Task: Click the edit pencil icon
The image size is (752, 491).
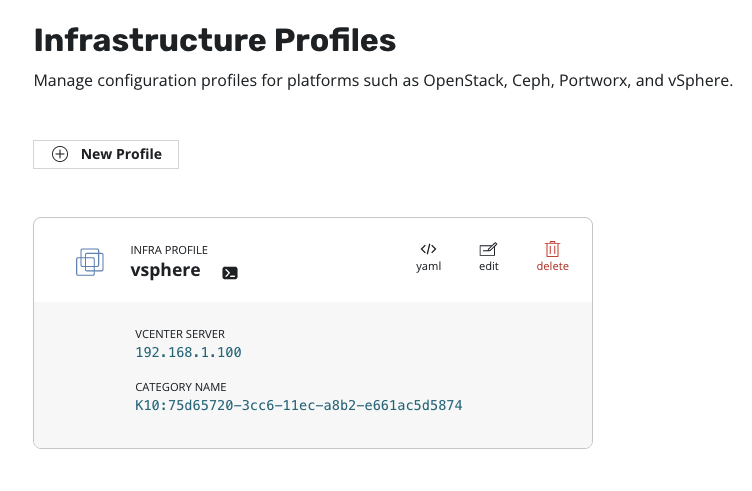Action: 488,249
